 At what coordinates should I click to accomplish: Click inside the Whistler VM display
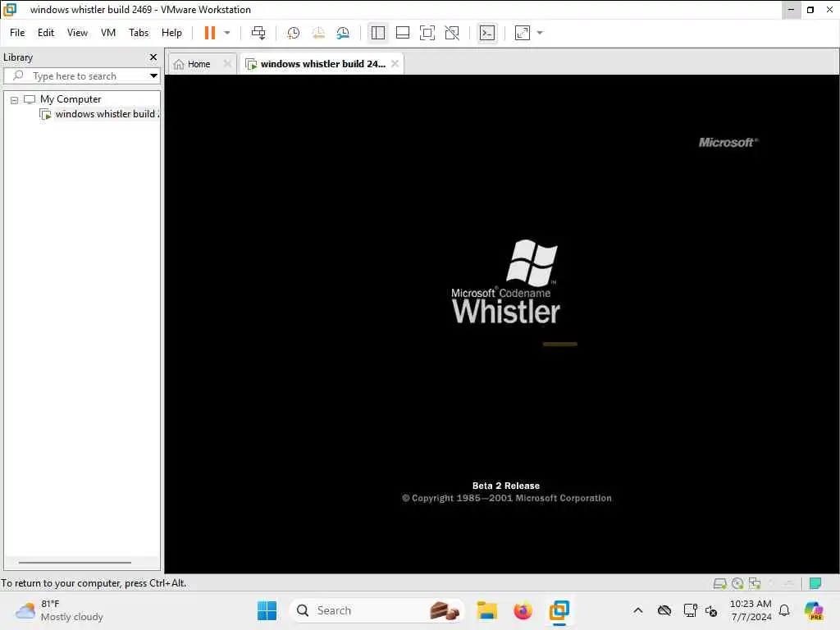pyautogui.click(x=501, y=324)
